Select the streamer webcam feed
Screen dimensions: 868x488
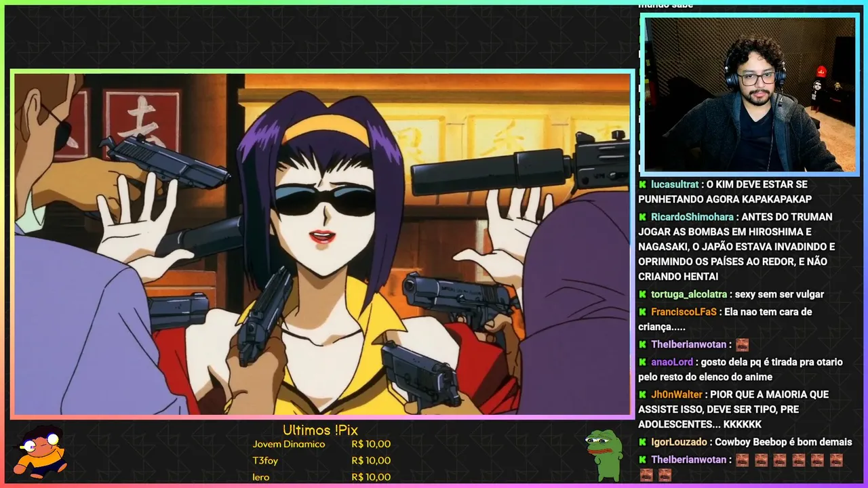749,94
